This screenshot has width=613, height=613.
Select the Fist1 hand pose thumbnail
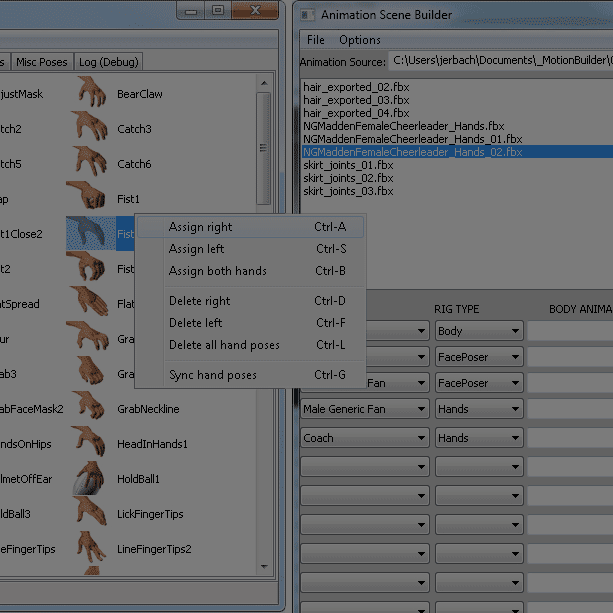pyautogui.click(x=87, y=195)
